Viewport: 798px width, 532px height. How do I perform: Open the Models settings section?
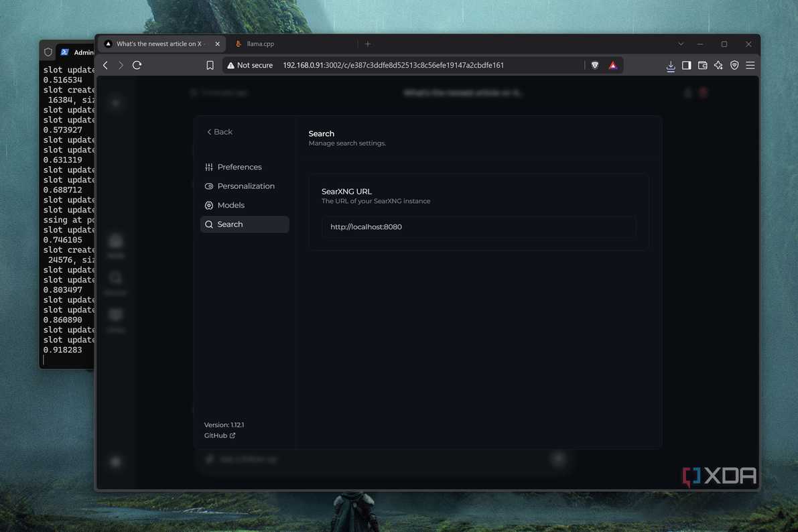[x=245, y=205]
